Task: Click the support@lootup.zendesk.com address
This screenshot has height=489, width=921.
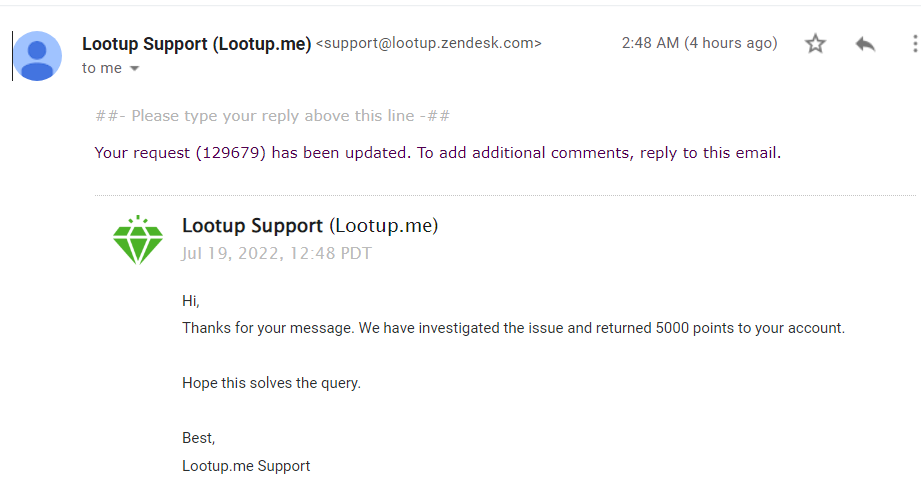Action: click(429, 44)
